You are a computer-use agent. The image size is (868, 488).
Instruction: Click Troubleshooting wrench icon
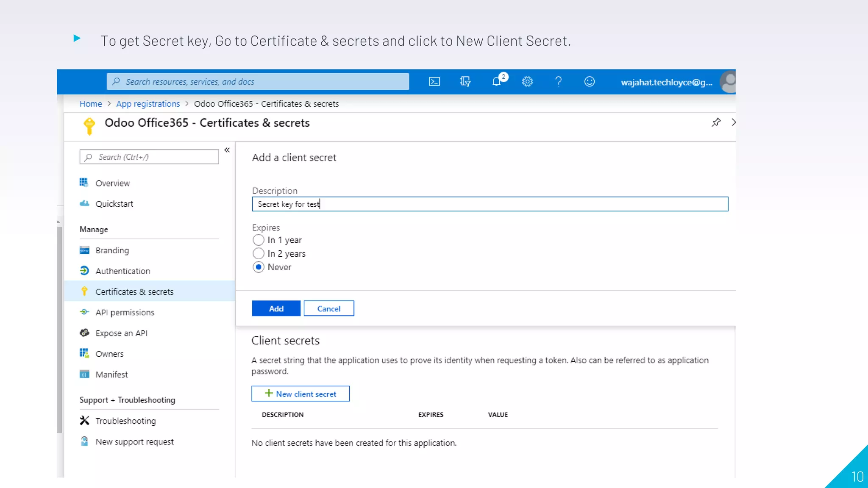coord(84,420)
